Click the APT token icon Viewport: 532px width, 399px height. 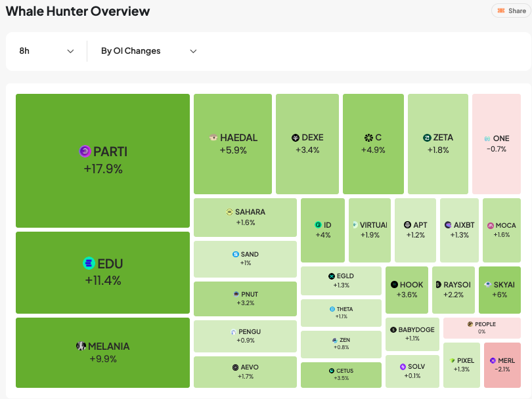point(407,224)
